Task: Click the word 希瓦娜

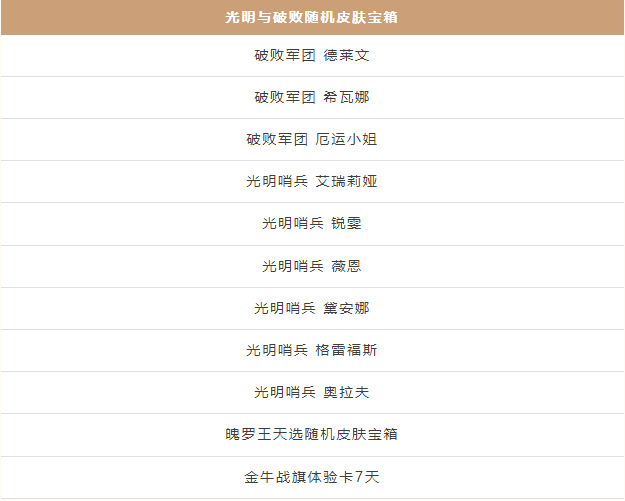Action: [x=346, y=97]
